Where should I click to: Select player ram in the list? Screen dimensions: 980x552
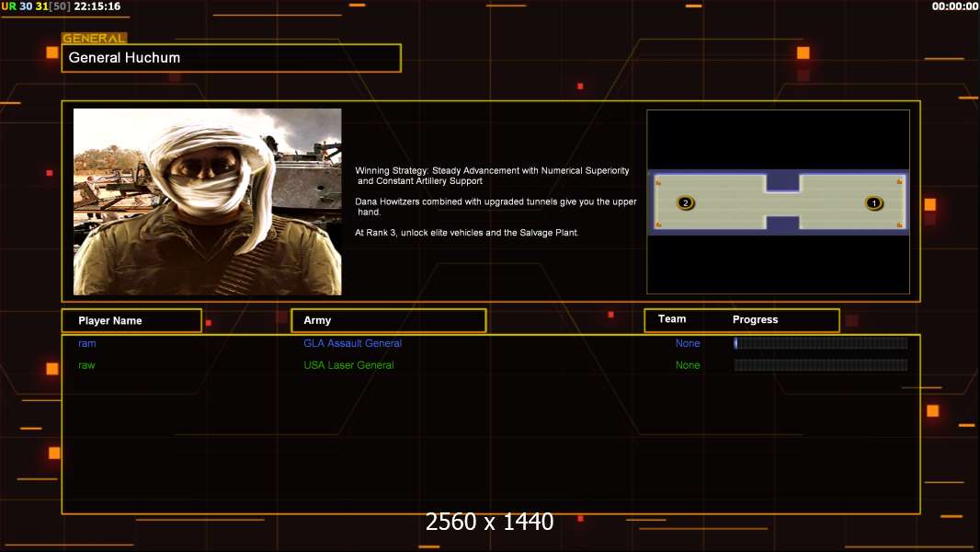87,343
